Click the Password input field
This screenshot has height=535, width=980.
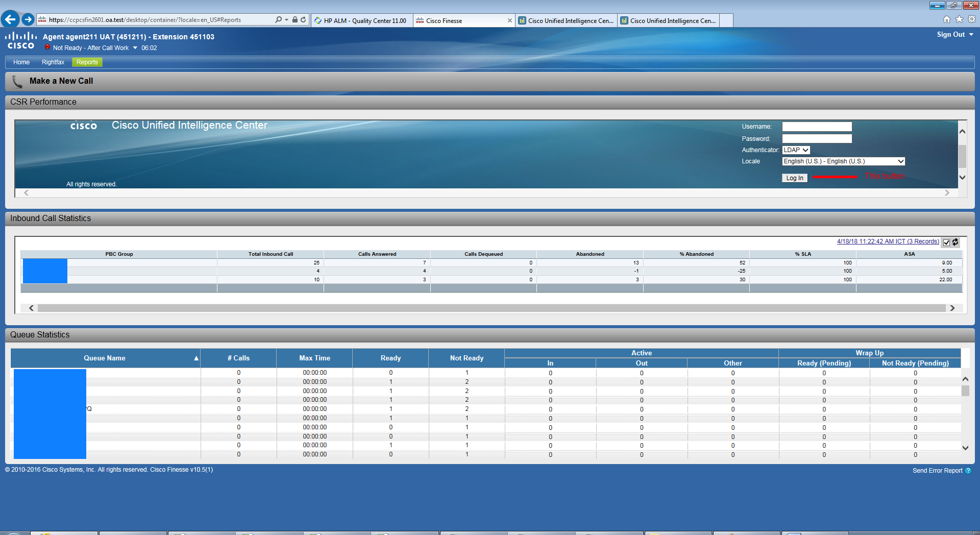(x=817, y=139)
